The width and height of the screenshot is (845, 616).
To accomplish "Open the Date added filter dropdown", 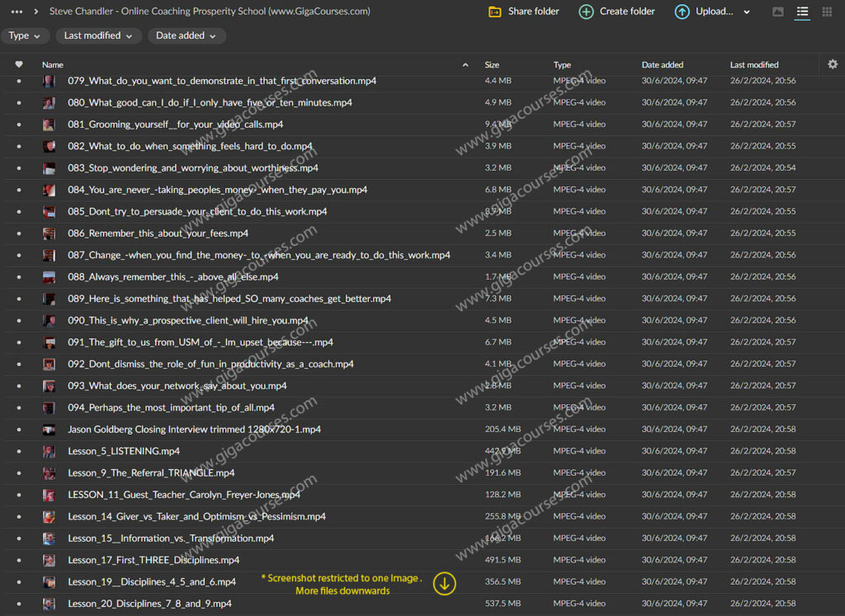I will pyautogui.click(x=186, y=35).
